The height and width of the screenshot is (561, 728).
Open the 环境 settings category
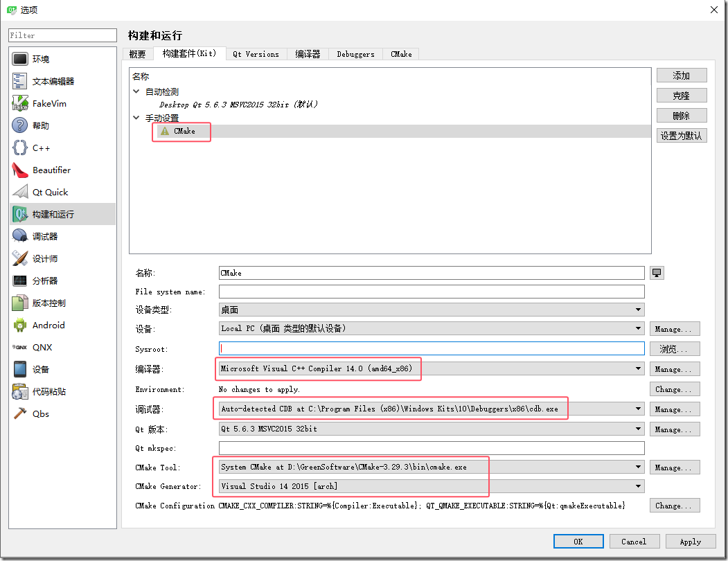click(x=62, y=59)
